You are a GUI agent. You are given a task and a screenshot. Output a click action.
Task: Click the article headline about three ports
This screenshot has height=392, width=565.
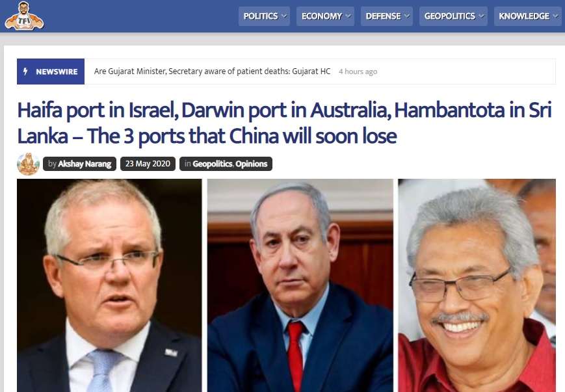[x=284, y=123]
